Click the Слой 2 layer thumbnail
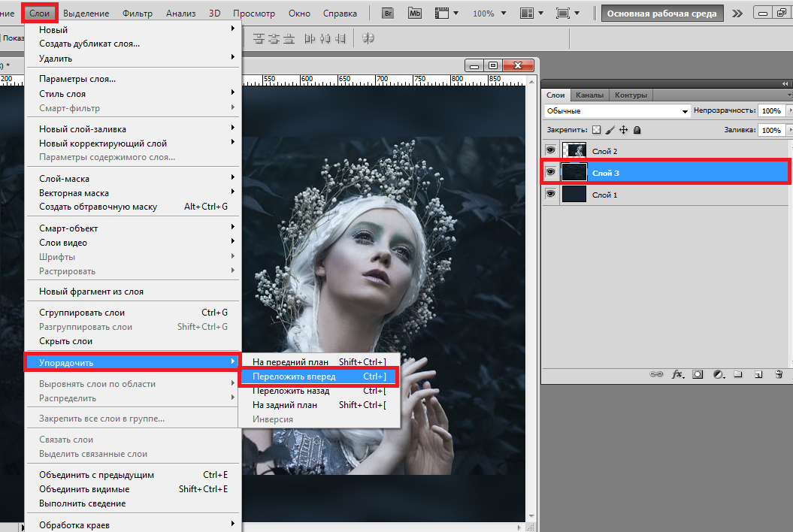793x532 pixels. [x=574, y=151]
